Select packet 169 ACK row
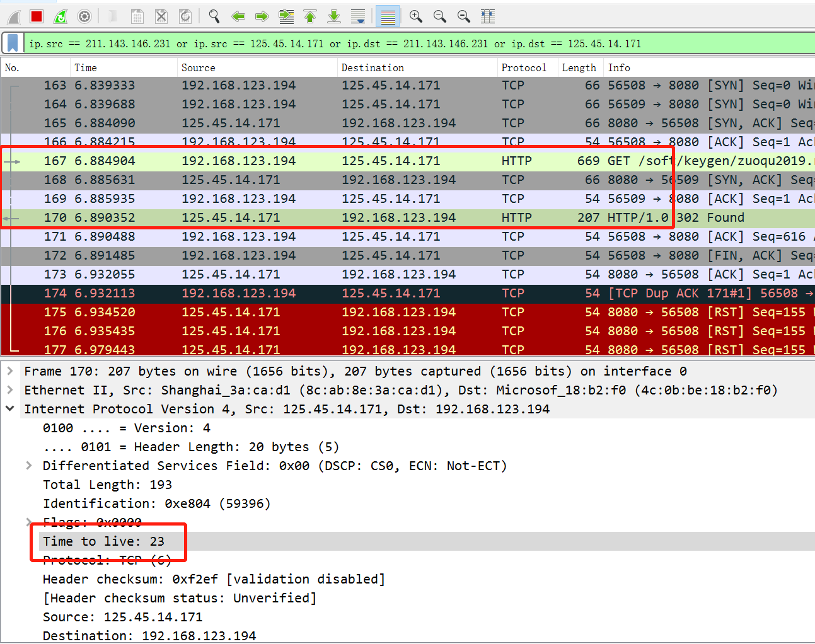Image resolution: width=815 pixels, height=644 pixels. (x=408, y=199)
